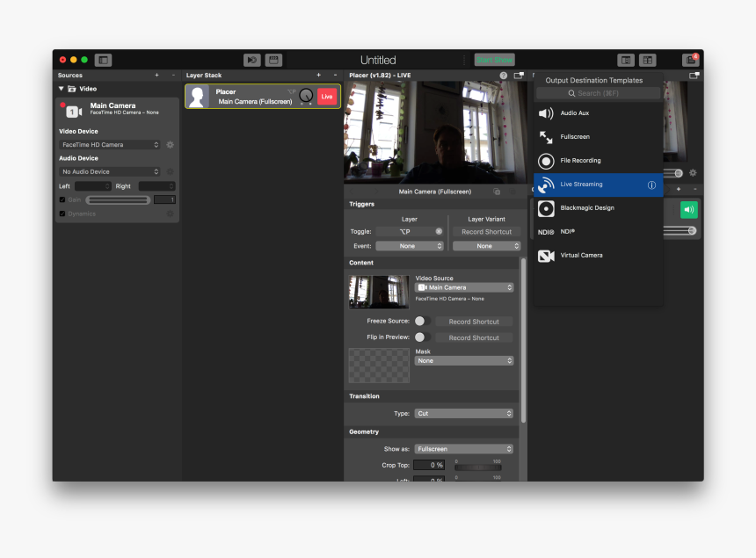Toggle the green audio speaker button
Screen dimensions: 756x558
[689, 210]
